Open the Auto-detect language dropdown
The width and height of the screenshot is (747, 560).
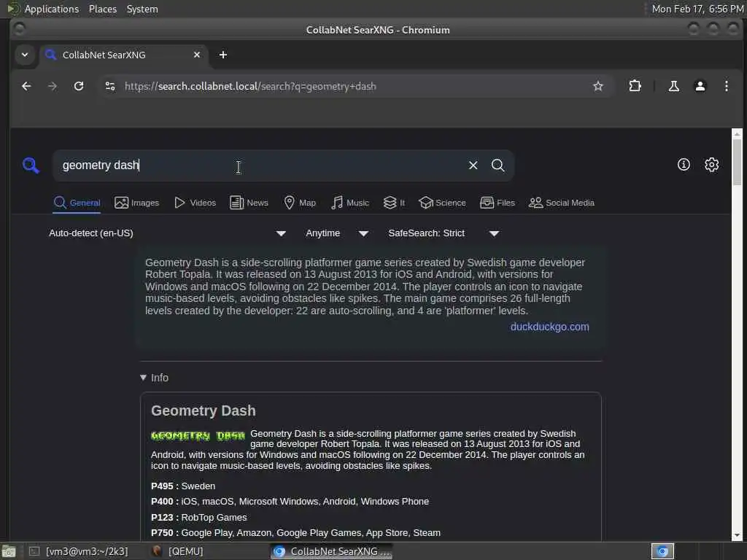(x=167, y=233)
